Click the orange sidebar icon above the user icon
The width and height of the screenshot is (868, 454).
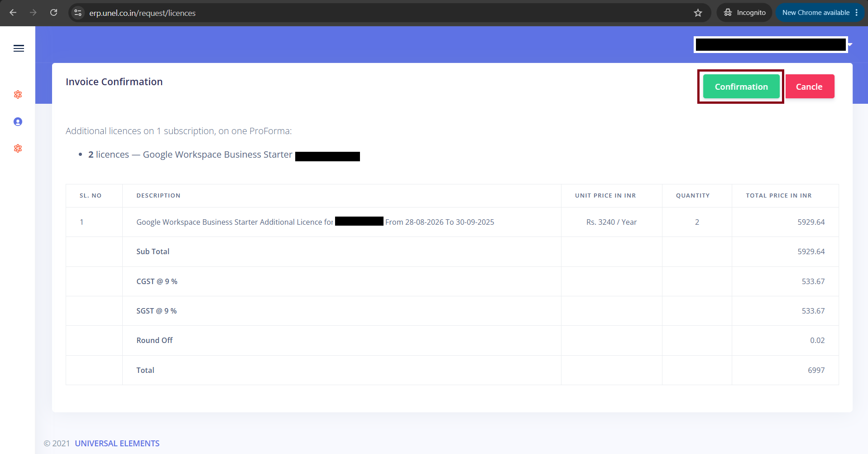[18, 94]
